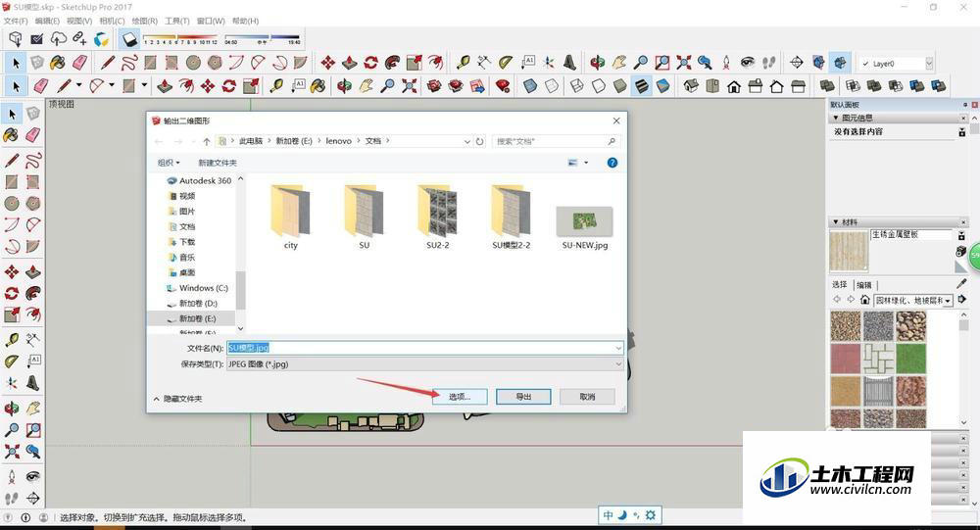Click the Share Model cloud upload icon
The width and height of the screenshot is (980, 530).
click(58, 39)
